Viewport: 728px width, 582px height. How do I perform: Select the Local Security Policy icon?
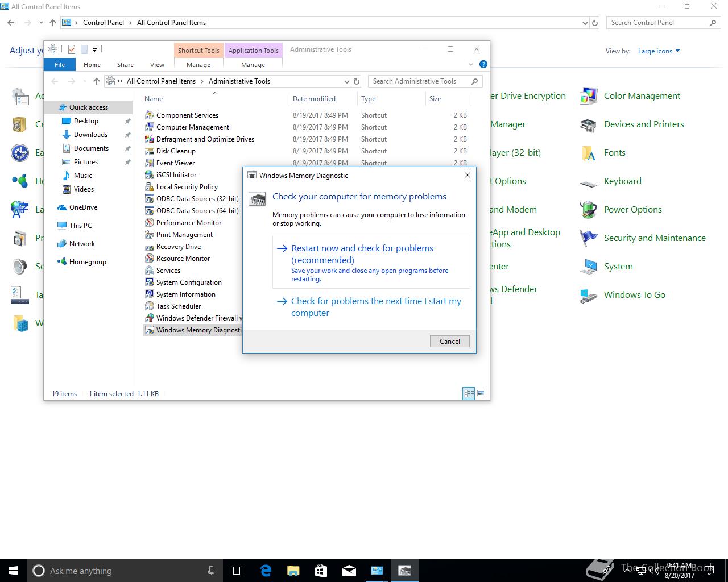coord(150,186)
